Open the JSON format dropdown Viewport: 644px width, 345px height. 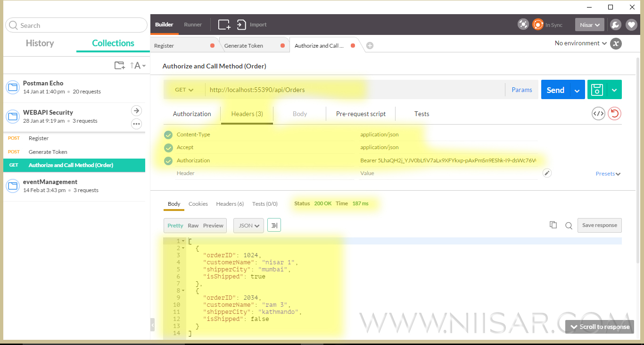(x=249, y=226)
